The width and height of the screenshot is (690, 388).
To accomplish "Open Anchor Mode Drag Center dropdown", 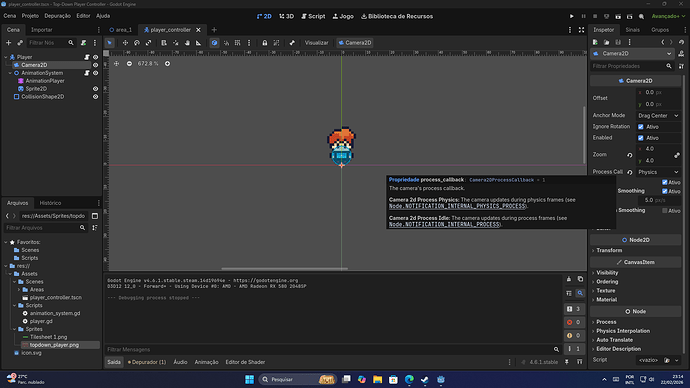I will pos(658,116).
